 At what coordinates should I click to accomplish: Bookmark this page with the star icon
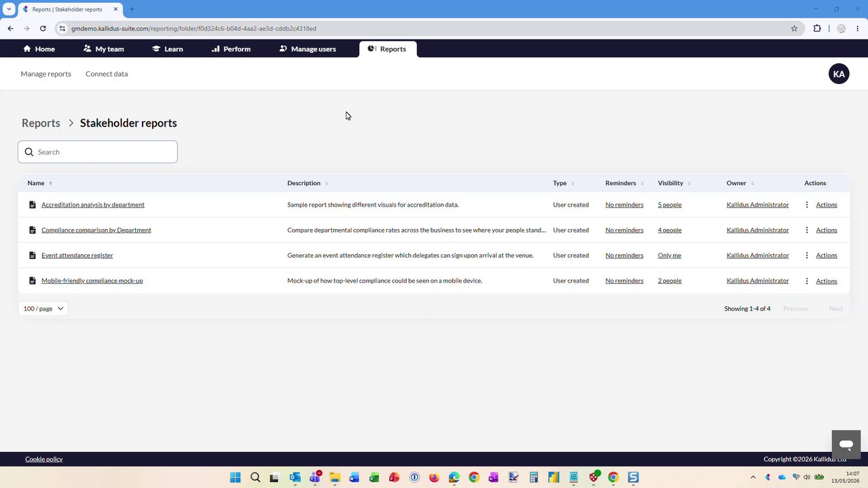(794, 28)
